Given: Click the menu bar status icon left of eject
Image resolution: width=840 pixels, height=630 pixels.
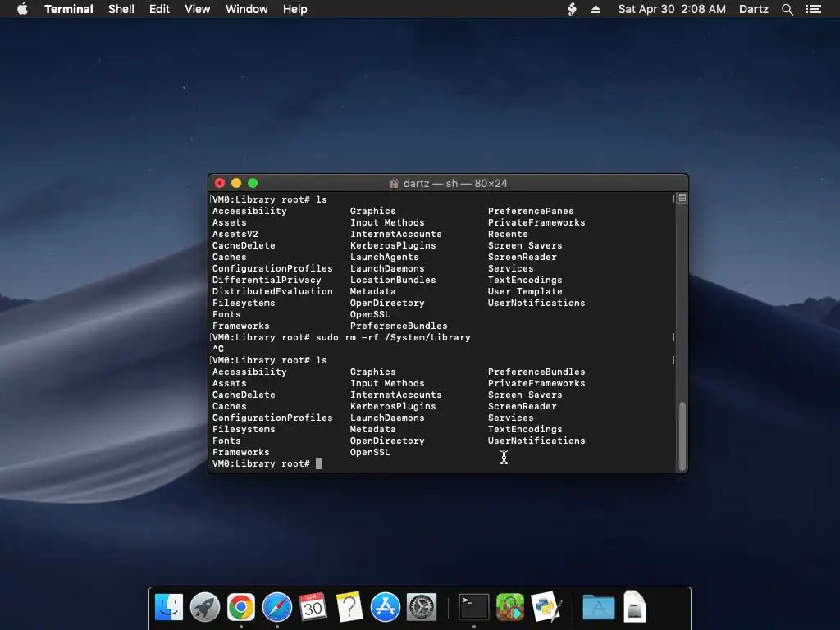Looking at the screenshot, I should click(572, 9).
